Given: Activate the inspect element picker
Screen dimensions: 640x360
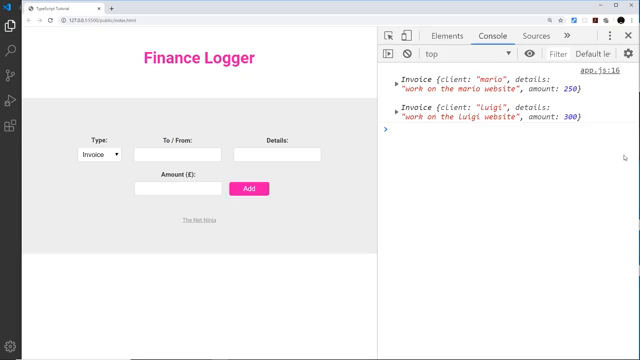Looking at the screenshot, I should [389, 36].
